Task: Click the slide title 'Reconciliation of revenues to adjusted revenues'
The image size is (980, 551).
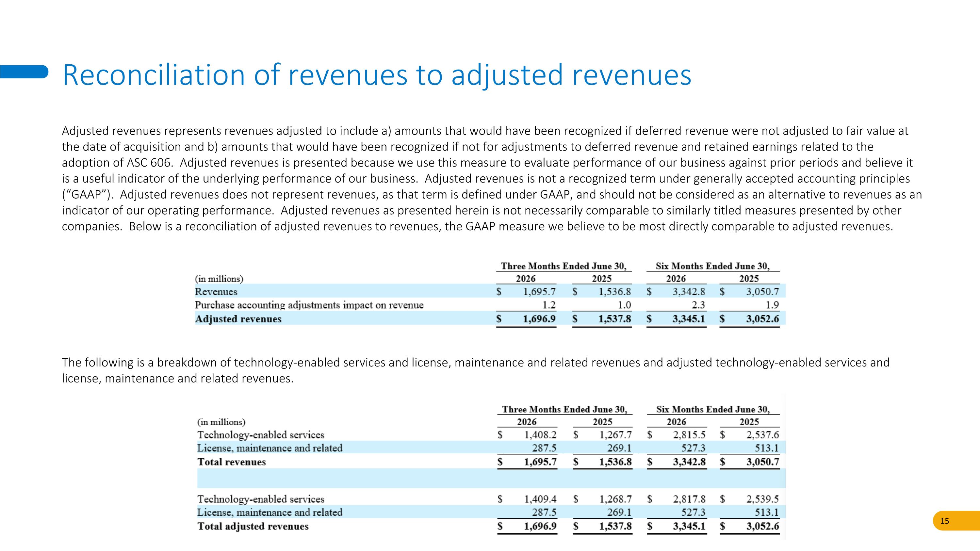Action: 377,75
